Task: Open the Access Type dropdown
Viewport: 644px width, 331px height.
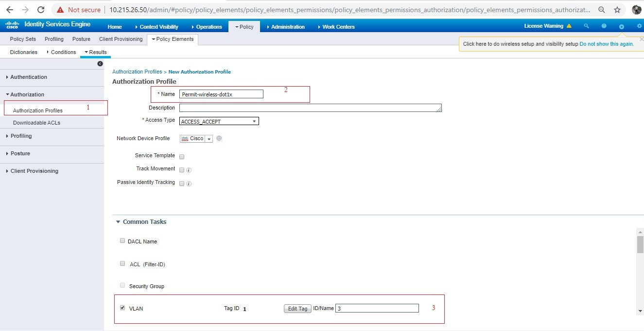Action: (x=219, y=121)
